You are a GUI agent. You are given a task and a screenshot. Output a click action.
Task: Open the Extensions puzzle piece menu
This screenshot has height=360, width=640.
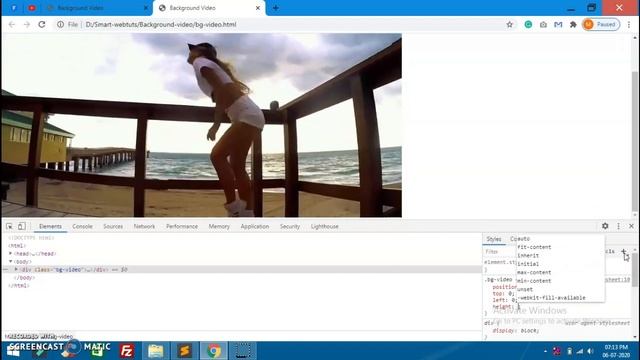[x=573, y=24]
